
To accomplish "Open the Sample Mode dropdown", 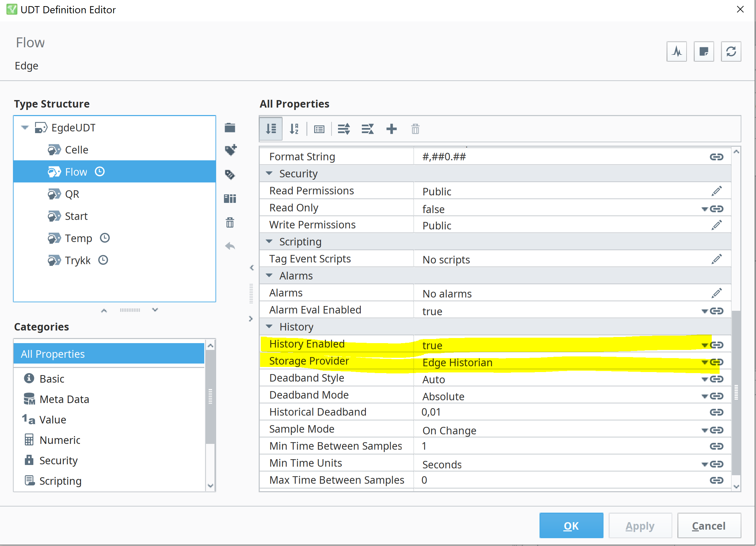I will click(705, 430).
